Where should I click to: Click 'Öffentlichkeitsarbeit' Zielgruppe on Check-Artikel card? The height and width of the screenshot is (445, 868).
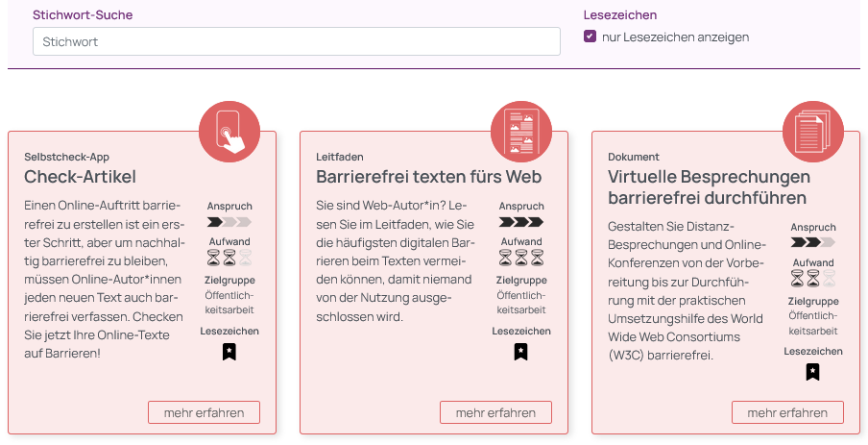point(229,303)
